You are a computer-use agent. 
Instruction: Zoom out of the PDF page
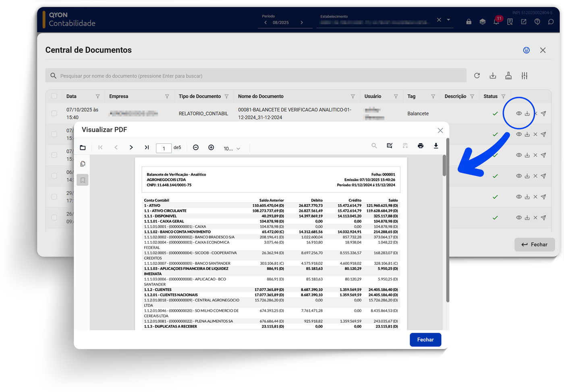coord(196,147)
